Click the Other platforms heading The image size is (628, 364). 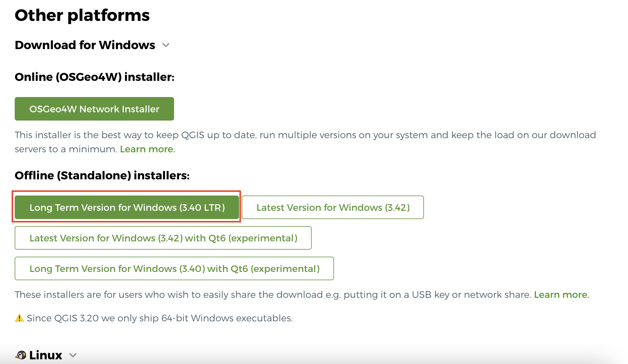tap(82, 15)
